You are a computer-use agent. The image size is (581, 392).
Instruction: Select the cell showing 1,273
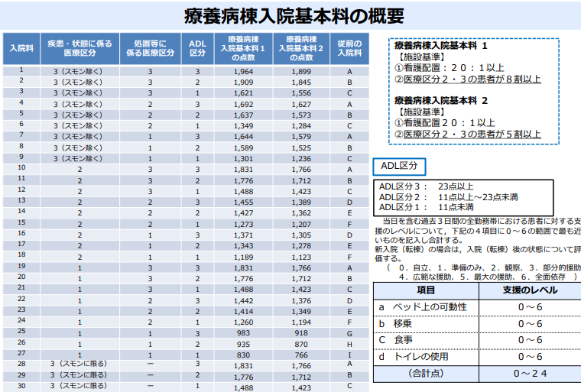[243, 225]
